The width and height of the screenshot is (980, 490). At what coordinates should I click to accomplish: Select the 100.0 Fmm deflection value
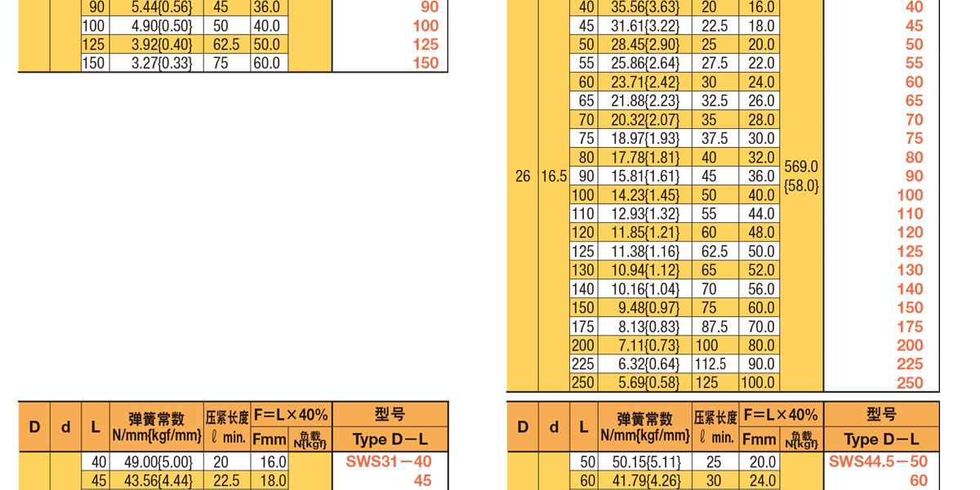coord(759,382)
